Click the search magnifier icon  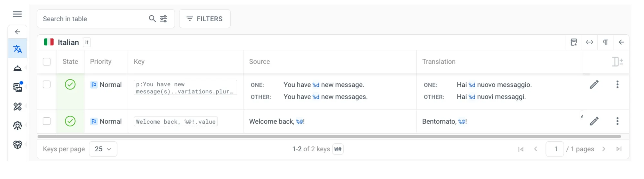click(x=152, y=19)
